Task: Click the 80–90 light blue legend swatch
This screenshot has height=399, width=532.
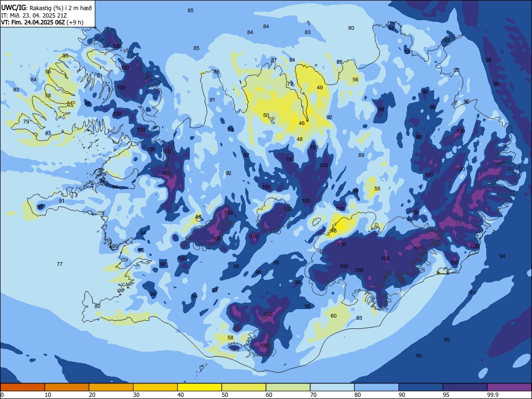Action: [x=377, y=387]
